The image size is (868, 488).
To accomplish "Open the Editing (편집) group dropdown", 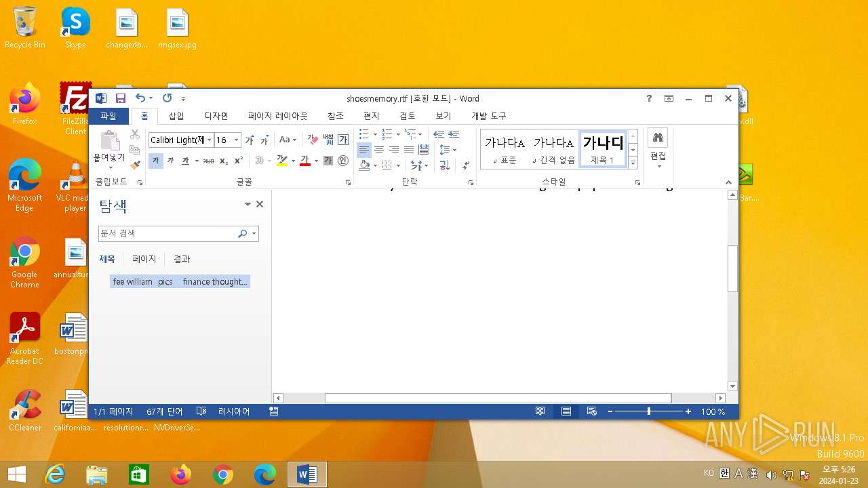I will click(x=658, y=150).
